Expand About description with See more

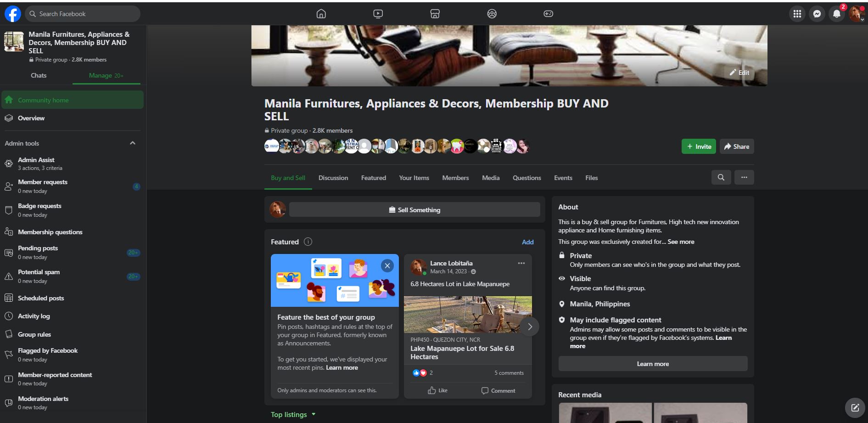[x=681, y=242]
